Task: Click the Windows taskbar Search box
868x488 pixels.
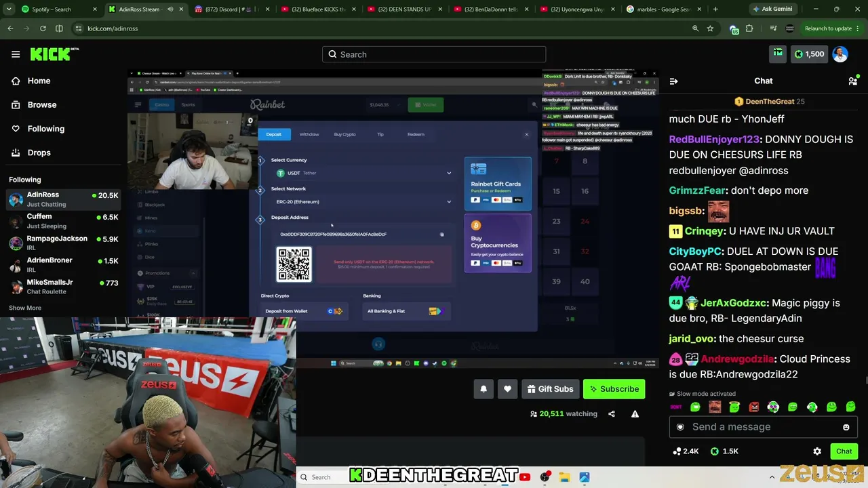Action: point(320,477)
